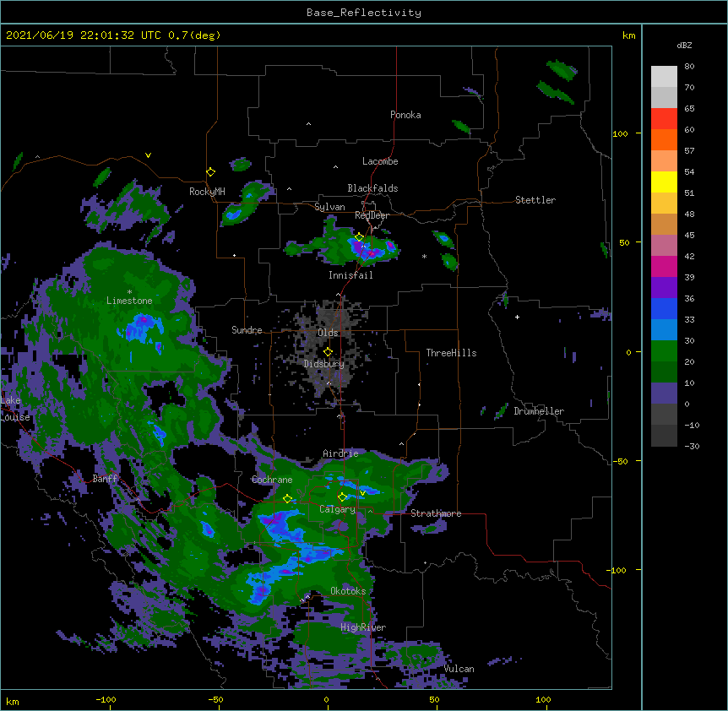Click the light grey legend swatch between 80 and 70
728x711 pixels.
[x=664, y=77]
